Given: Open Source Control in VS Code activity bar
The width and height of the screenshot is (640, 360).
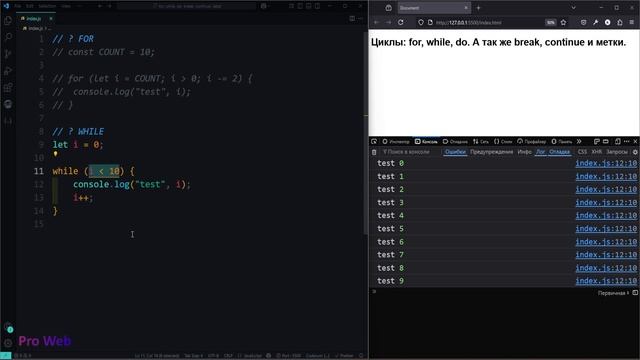Looking at the screenshot, I should pyautogui.click(x=8, y=54).
